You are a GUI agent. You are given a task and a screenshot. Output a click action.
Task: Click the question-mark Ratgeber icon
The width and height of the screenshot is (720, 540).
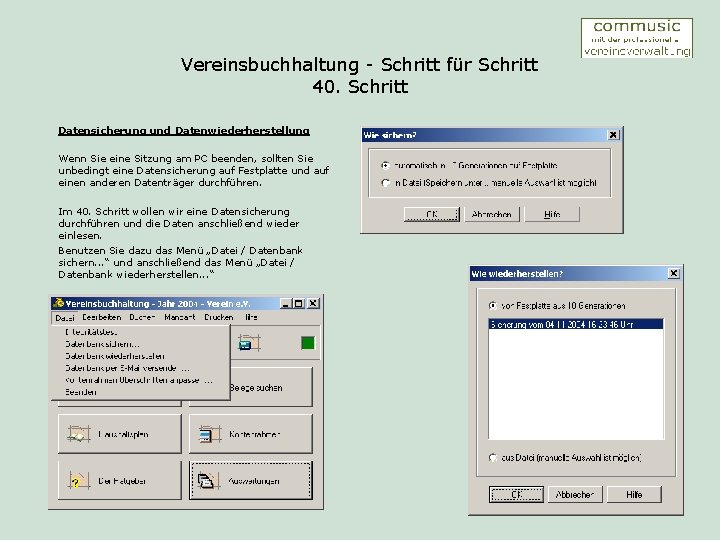[x=79, y=481]
